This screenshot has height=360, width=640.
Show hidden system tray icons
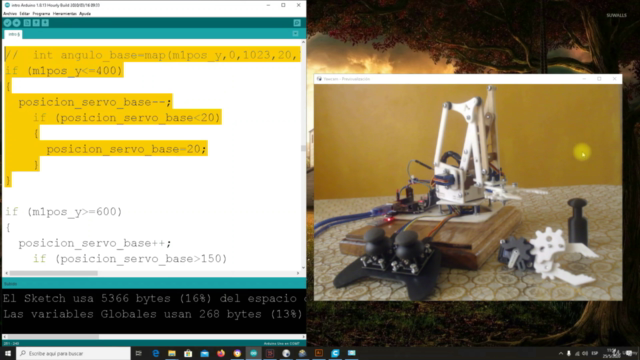point(561,353)
